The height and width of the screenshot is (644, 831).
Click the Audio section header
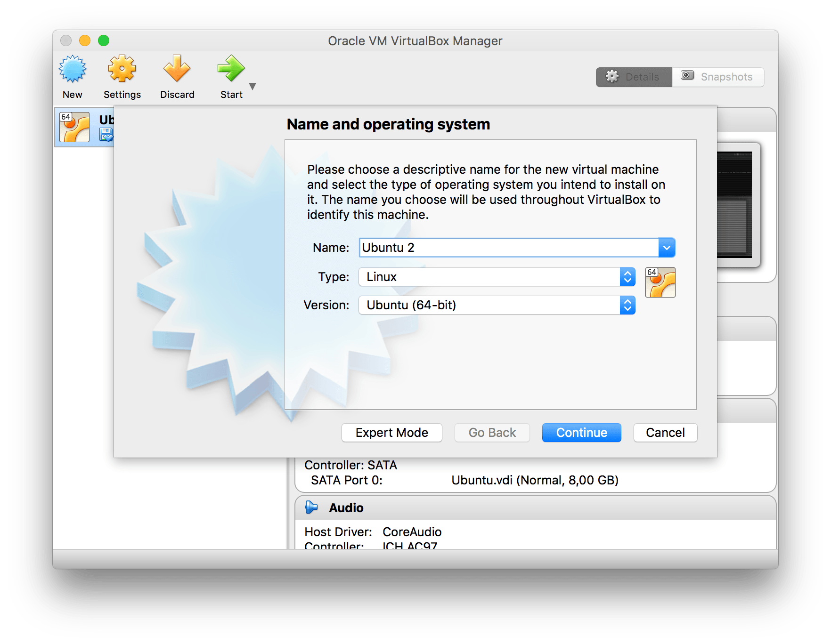click(535, 507)
